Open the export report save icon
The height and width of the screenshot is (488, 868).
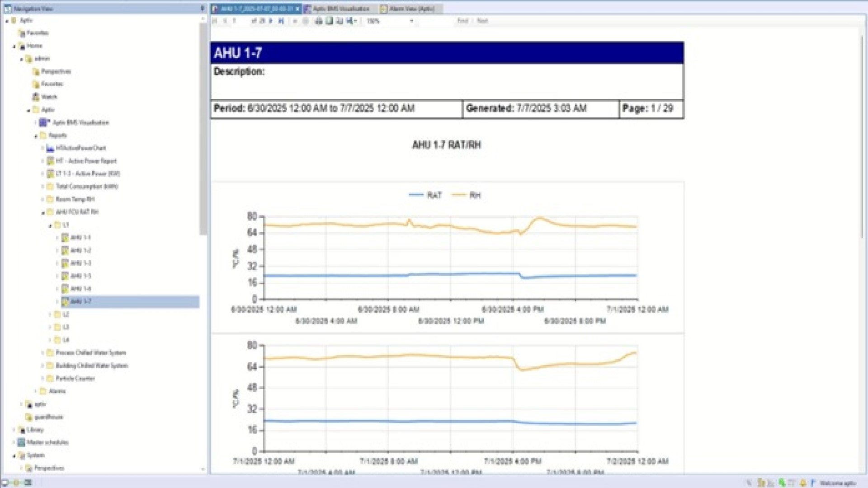tap(350, 21)
